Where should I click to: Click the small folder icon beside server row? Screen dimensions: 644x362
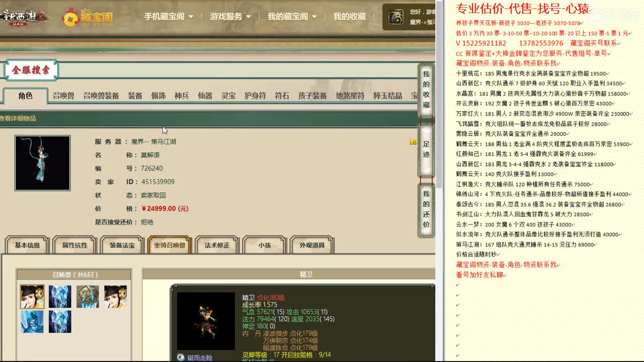[x=413, y=142]
